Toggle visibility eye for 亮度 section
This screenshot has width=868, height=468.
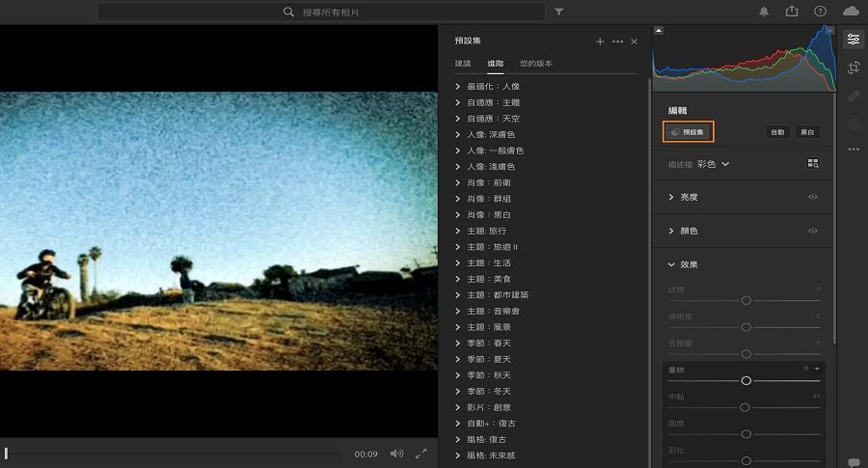click(x=813, y=197)
